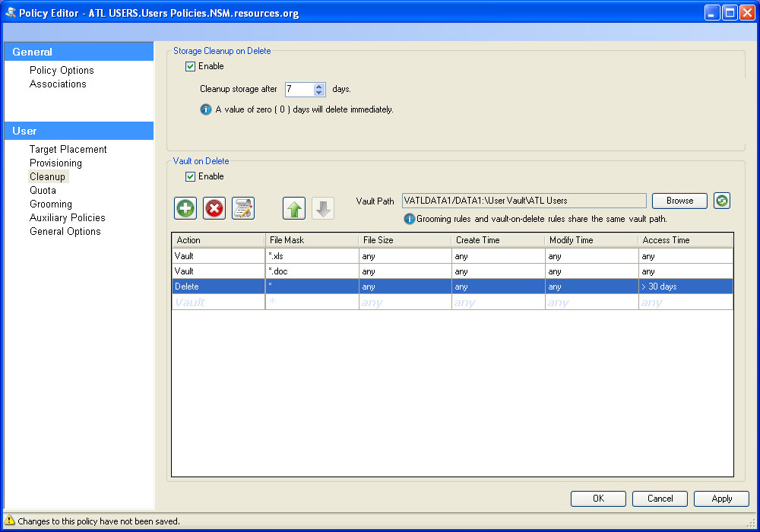This screenshot has height=532, width=760.
Task: Select Quota in sidebar
Action: coord(43,191)
